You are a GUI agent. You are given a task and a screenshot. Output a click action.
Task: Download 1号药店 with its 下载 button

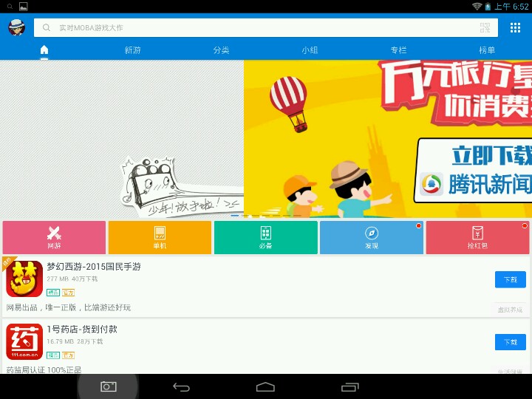[x=511, y=342]
